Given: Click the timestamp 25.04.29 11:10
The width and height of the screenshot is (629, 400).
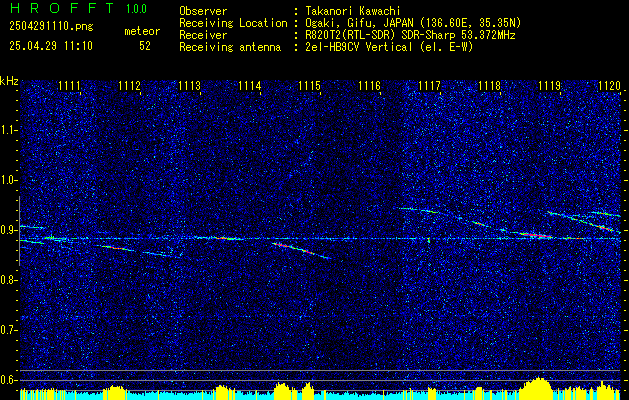Looking at the screenshot, I should pos(51,46).
